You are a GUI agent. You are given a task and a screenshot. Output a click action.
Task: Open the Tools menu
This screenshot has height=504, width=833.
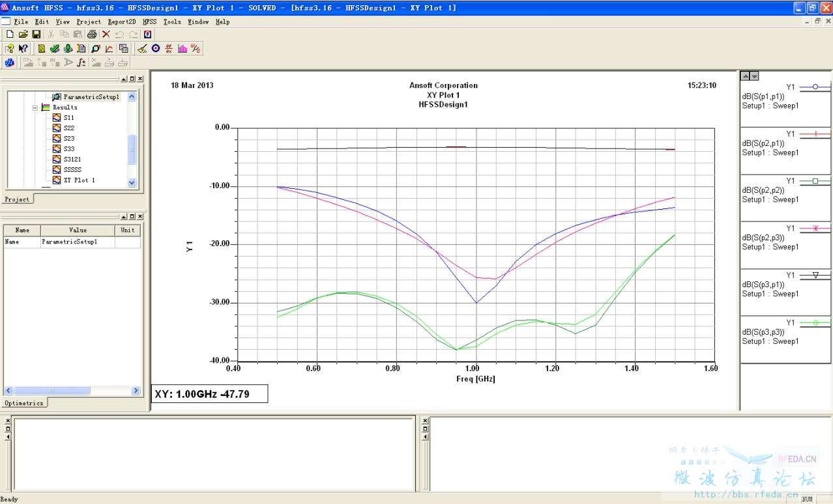pyautogui.click(x=172, y=21)
